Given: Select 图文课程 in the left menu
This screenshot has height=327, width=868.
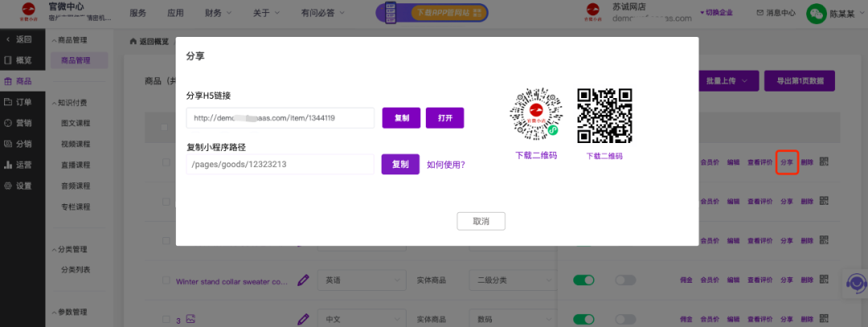Looking at the screenshot, I should point(76,124).
